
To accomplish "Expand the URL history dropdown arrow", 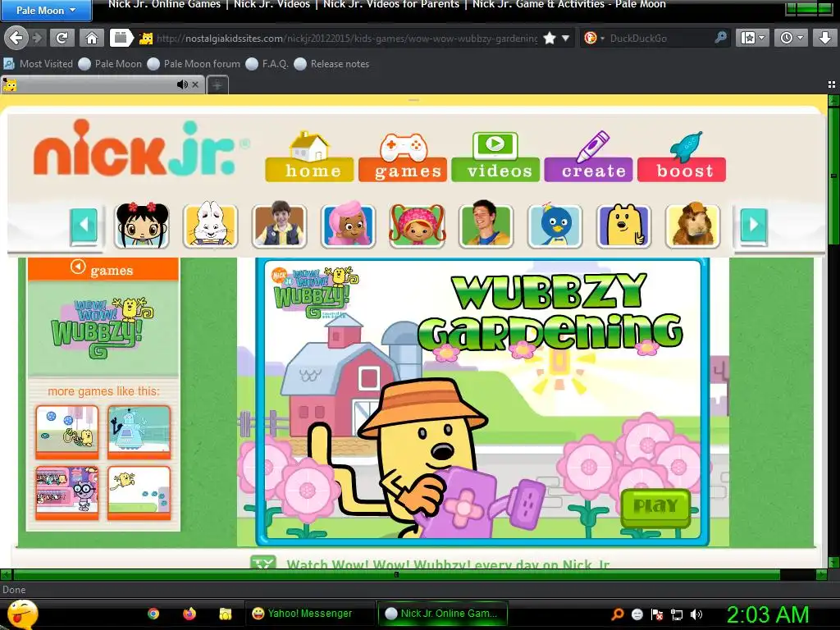I will (x=565, y=38).
